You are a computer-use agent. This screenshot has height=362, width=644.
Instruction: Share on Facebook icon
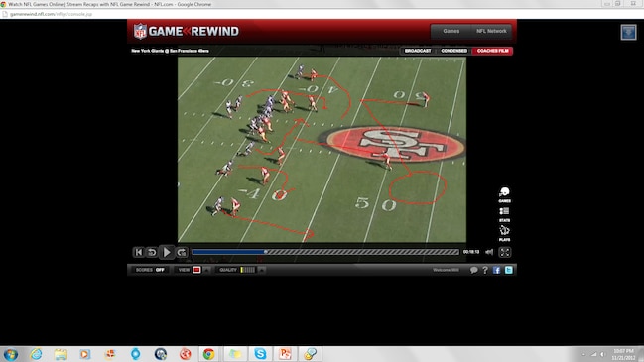(496, 270)
